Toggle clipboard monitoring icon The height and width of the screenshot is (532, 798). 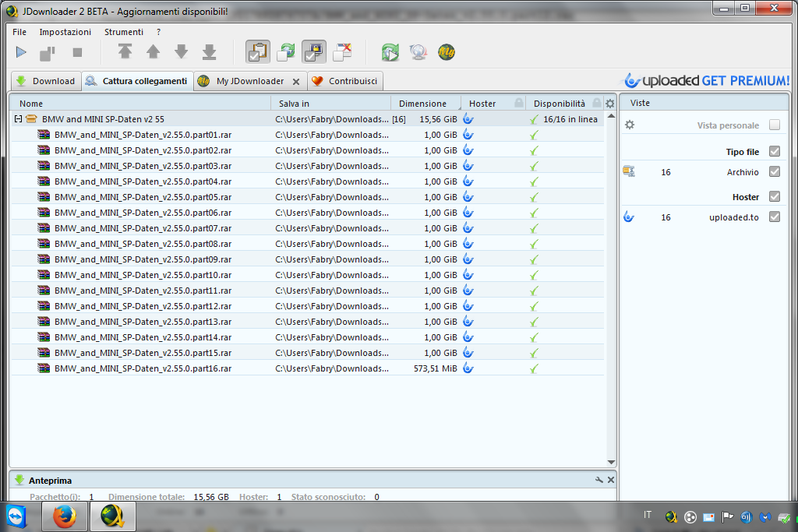258,52
